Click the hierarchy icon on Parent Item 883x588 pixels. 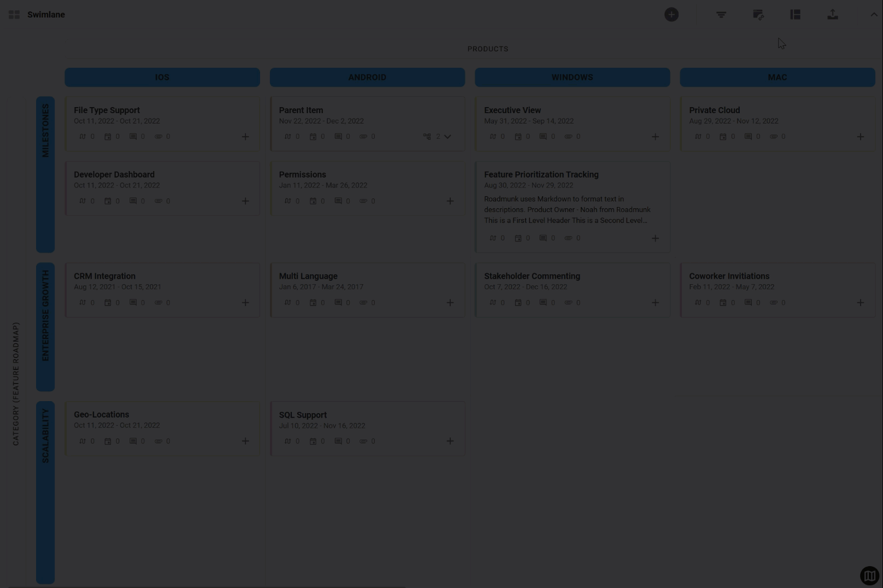point(428,136)
